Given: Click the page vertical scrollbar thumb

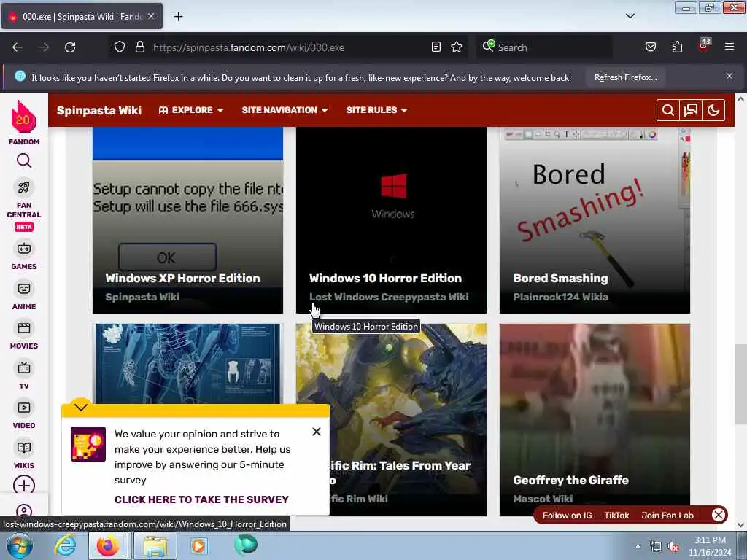Looking at the screenshot, I should [x=740, y=384].
